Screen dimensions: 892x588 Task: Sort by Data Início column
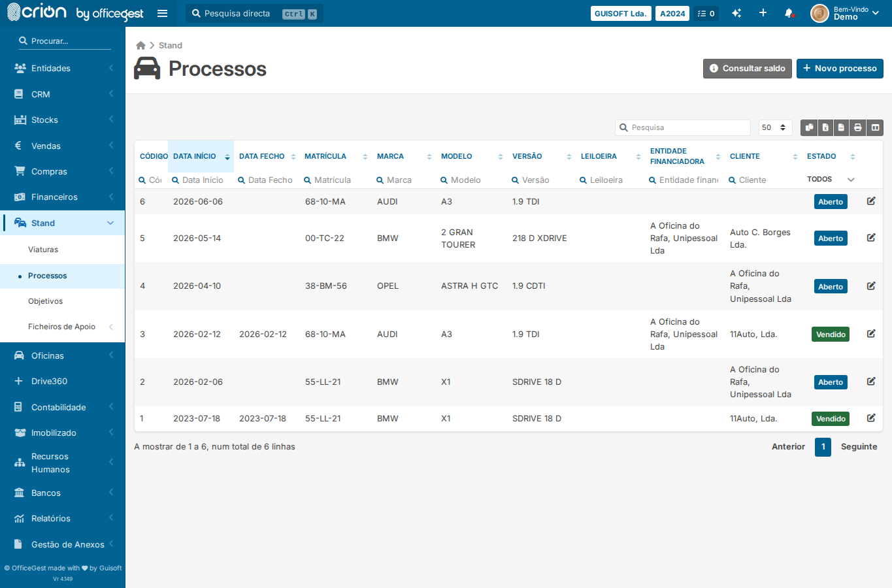[201, 156]
